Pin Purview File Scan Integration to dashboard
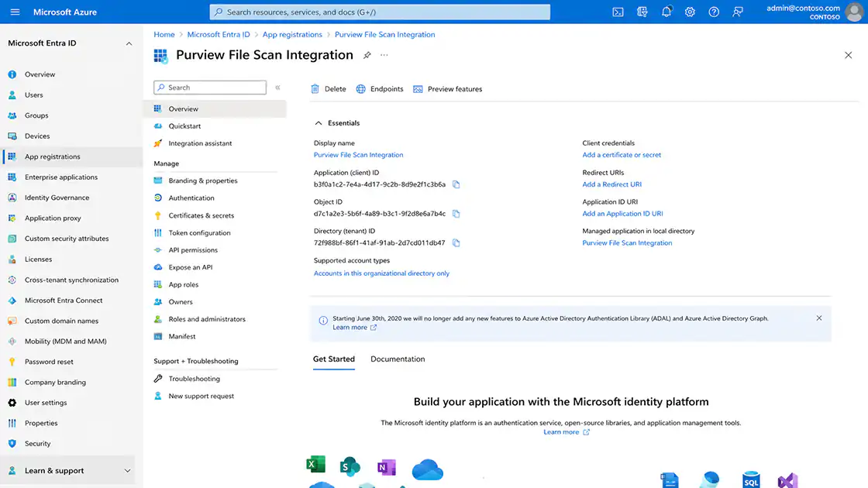This screenshot has height=488, width=868. (367, 55)
